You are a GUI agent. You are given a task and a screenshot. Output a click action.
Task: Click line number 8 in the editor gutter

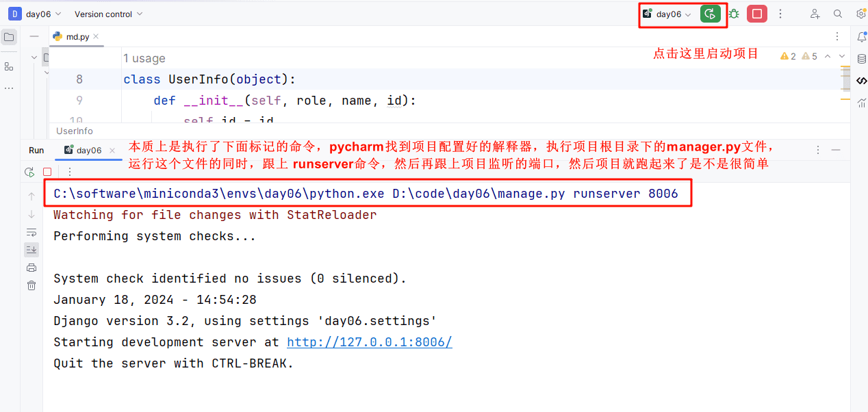point(79,79)
